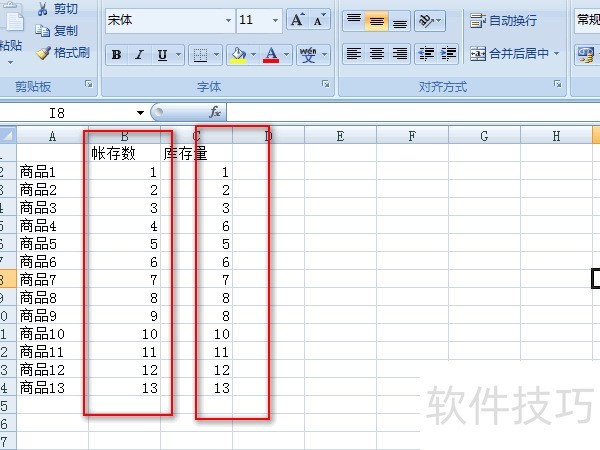
Task: Click cell 商品10
Action: pyautogui.click(x=52, y=334)
